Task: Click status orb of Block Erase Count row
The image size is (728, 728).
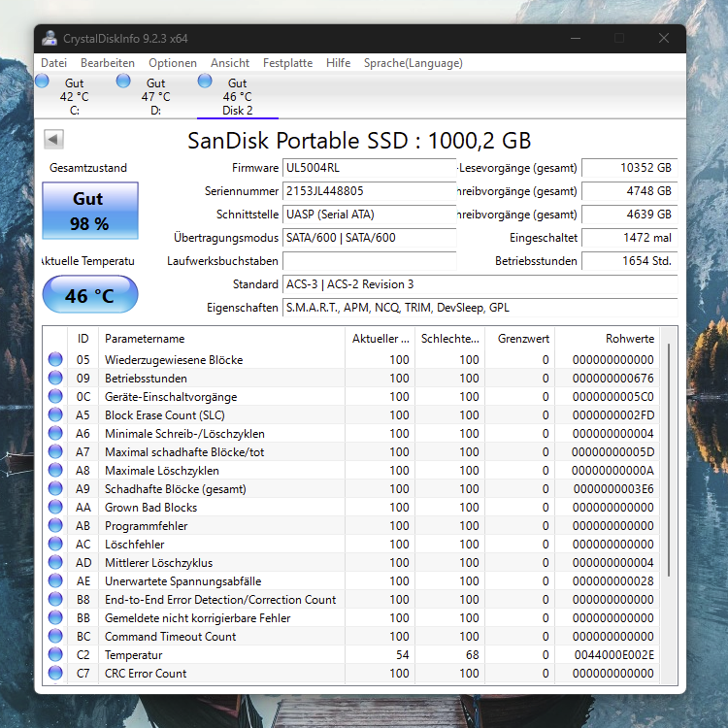Action: point(55,414)
